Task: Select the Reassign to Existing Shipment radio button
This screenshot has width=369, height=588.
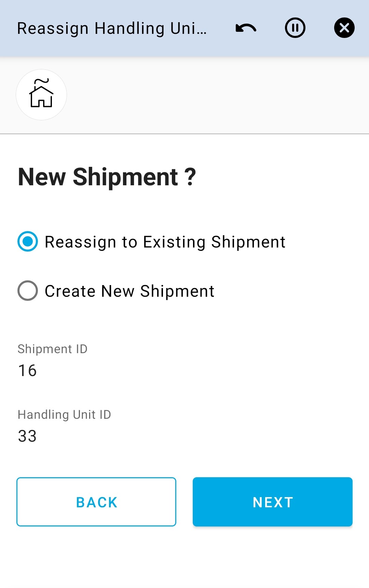Action: pos(28,242)
